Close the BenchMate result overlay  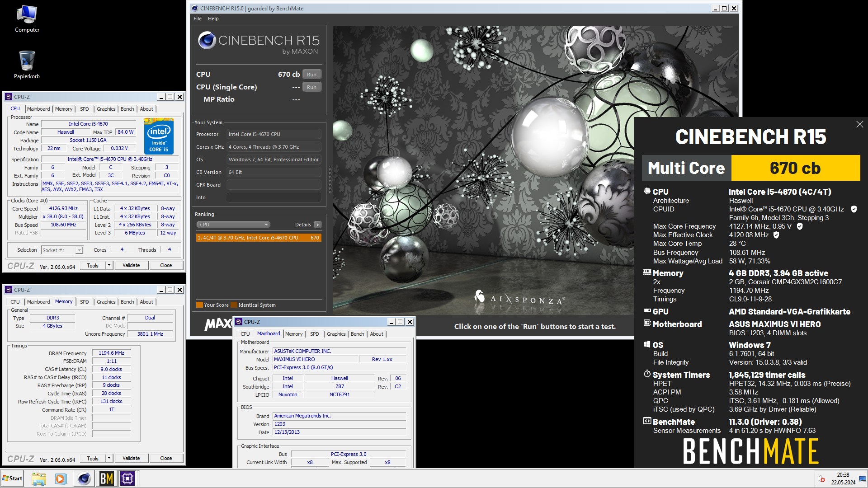(x=859, y=124)
